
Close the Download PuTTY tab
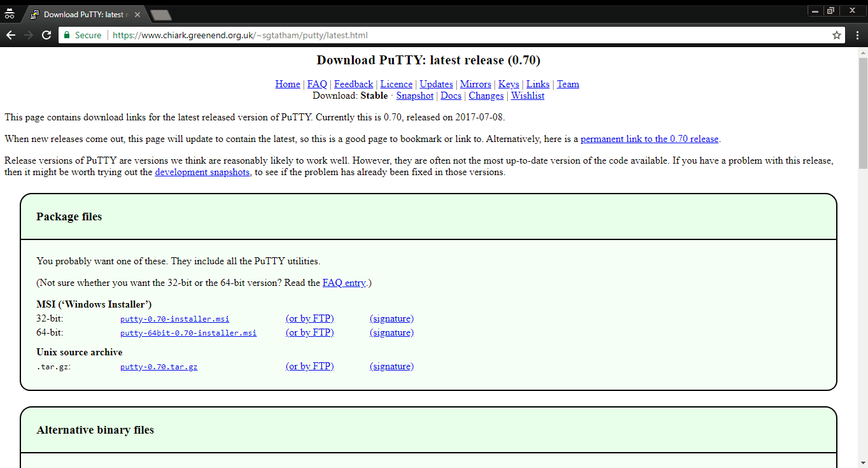137,15
